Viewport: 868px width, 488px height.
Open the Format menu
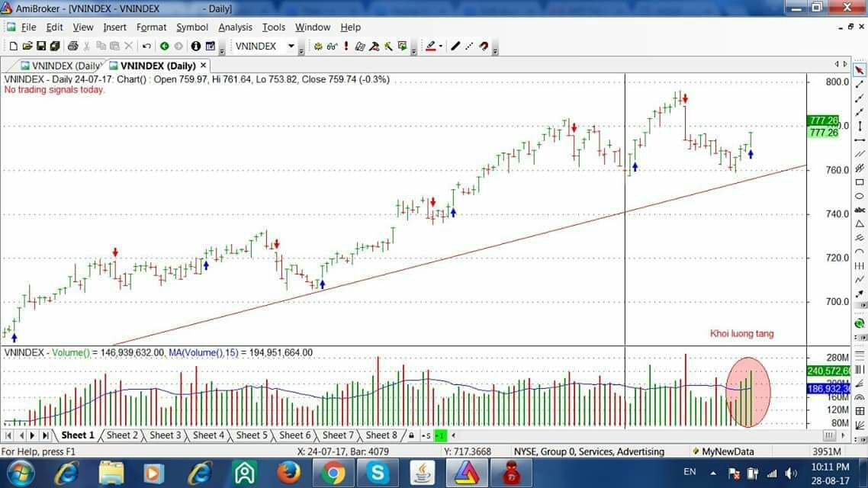coord(151,27)
